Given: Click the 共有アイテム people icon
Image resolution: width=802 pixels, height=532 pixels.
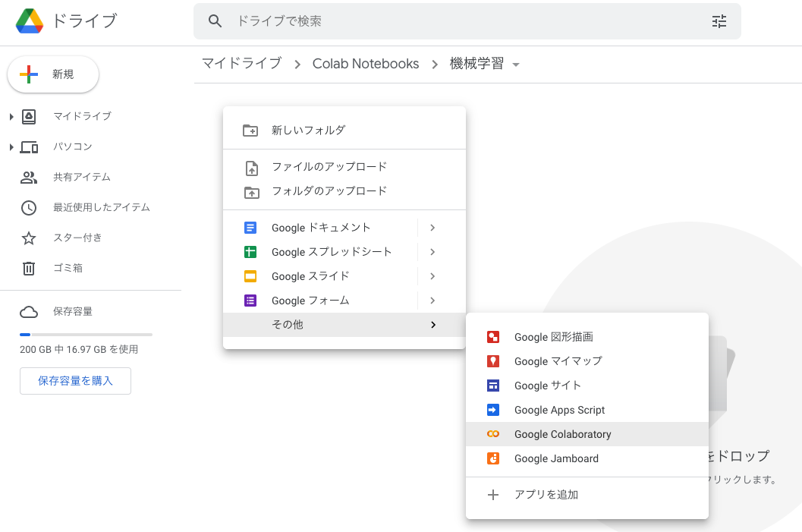Looking at the screenshot, I should pos(29,178).
